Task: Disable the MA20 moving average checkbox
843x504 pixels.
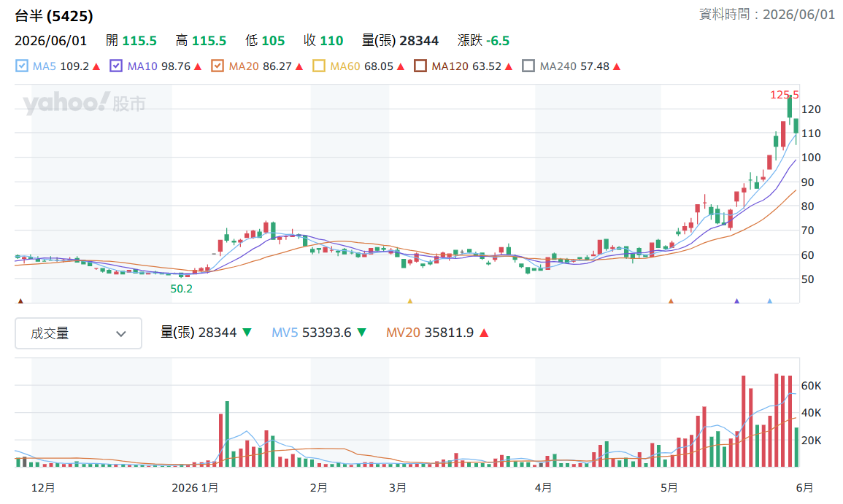Action: (x=218, y=66)
